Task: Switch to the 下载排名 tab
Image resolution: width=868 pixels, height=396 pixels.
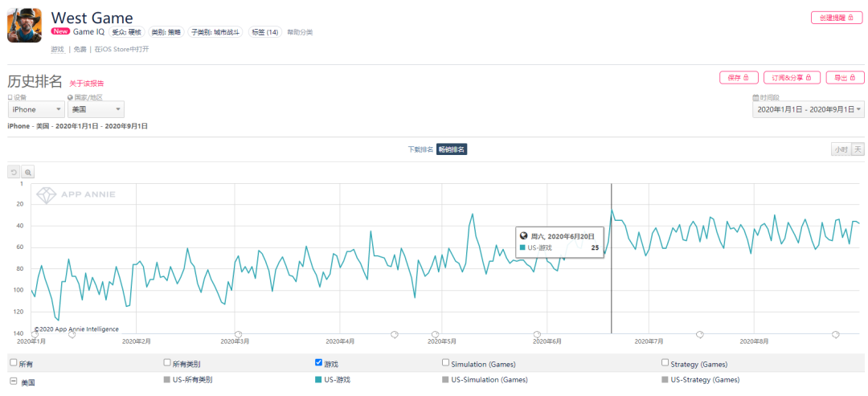Action: click(x=420, y=149)
